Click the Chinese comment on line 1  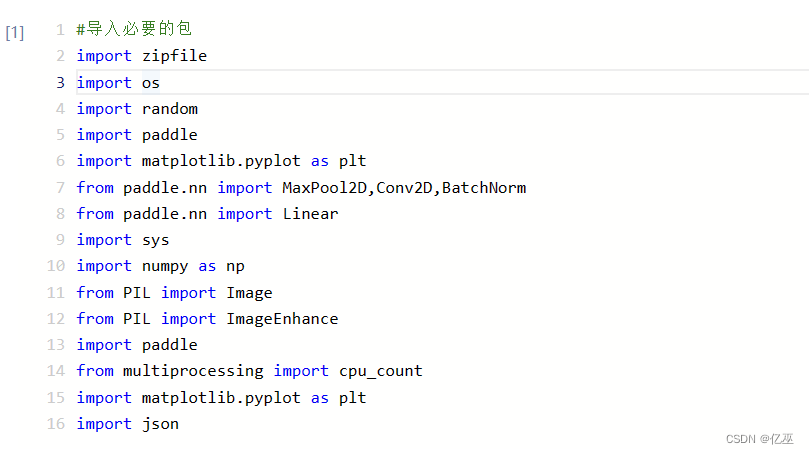(x=134, y=30)
